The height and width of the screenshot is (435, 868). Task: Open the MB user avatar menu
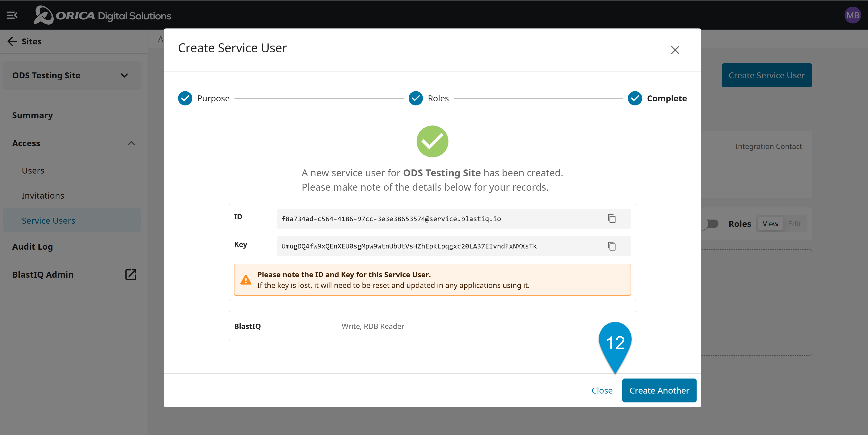[853, 15]
